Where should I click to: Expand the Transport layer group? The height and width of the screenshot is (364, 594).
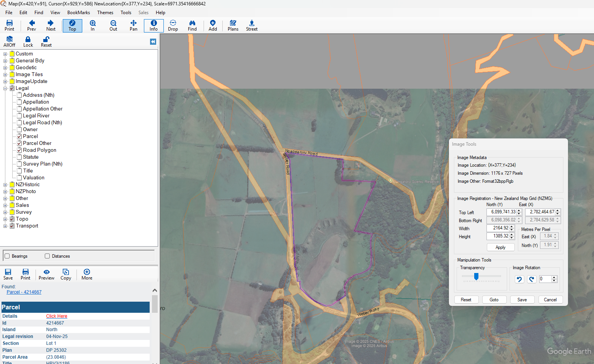point(5,226)
